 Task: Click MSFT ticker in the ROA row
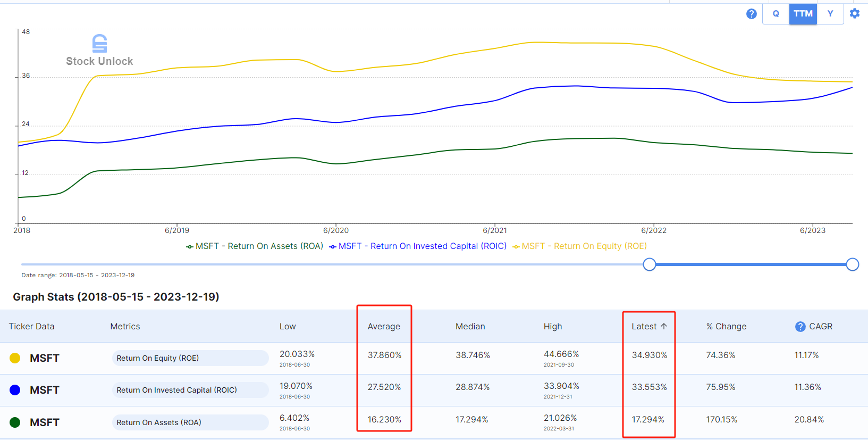[45, 422]
